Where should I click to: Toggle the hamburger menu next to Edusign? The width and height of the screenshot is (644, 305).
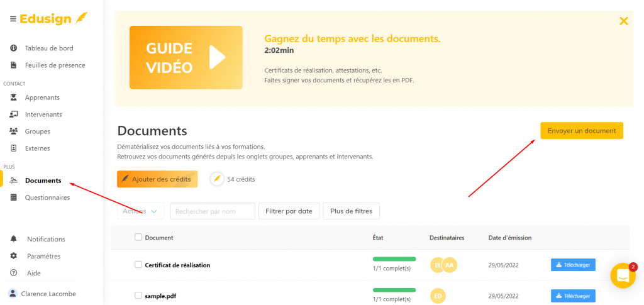[13, 19]
